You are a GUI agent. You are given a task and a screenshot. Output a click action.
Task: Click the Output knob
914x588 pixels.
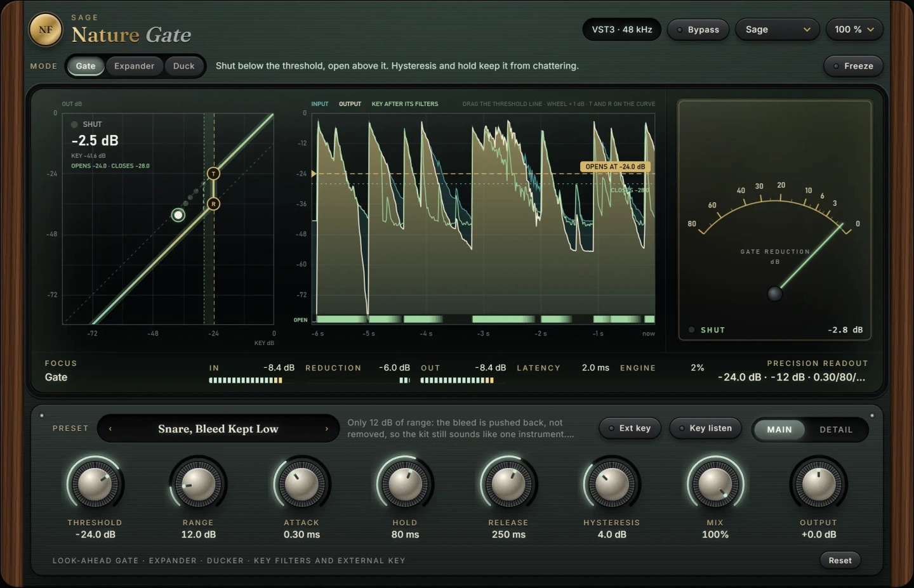(x=819, y=485)
